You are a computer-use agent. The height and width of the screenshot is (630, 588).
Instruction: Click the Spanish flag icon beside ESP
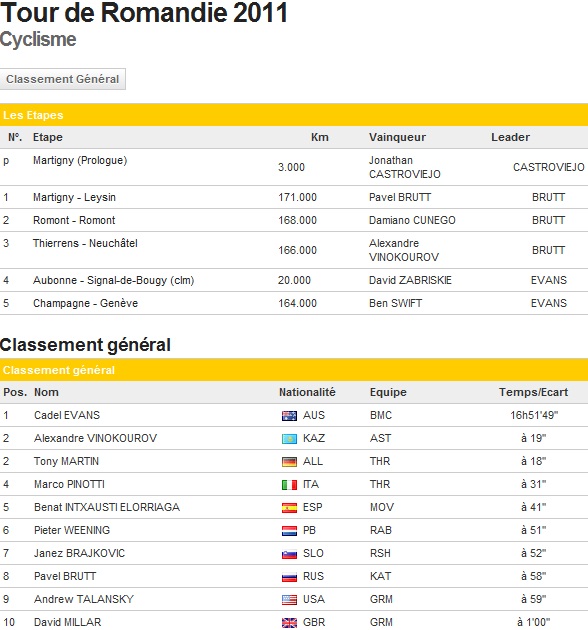pos(289,508)
